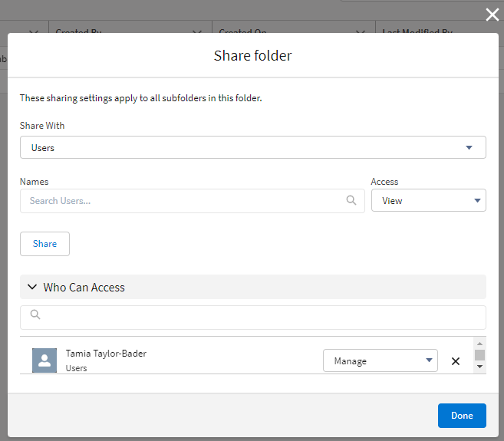Image resolution: width=504 pixels, height=441 pixels.
Task: Open the Access dropdown set to View
Action: tap(429, 200)
